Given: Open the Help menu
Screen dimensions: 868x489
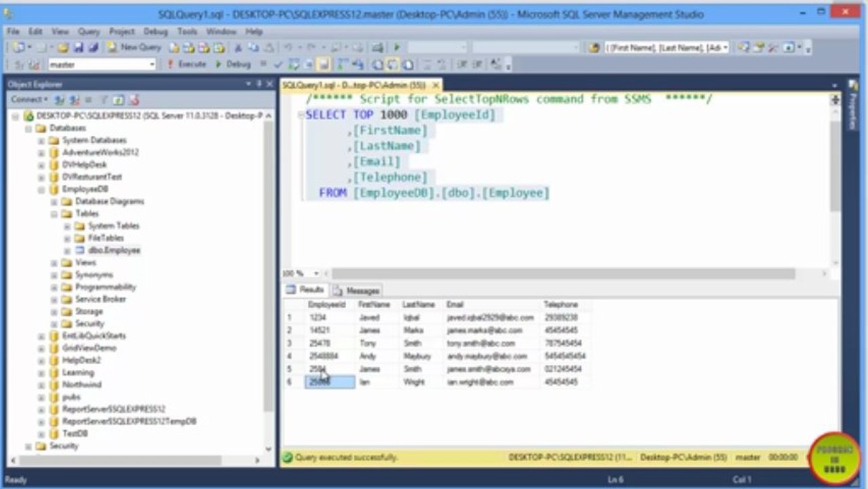Looking at the screenshot, I should coord(254,31).
